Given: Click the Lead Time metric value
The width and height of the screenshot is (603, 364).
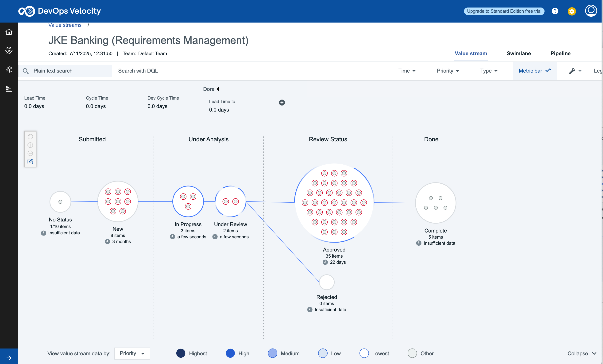Looking at the screenshot, I should click(34, 106).
